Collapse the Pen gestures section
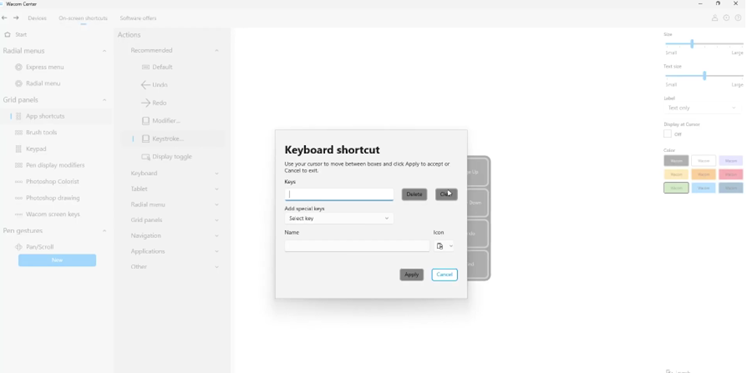The width and height of the screenshot is (747, 373). (x=104, y=231)
